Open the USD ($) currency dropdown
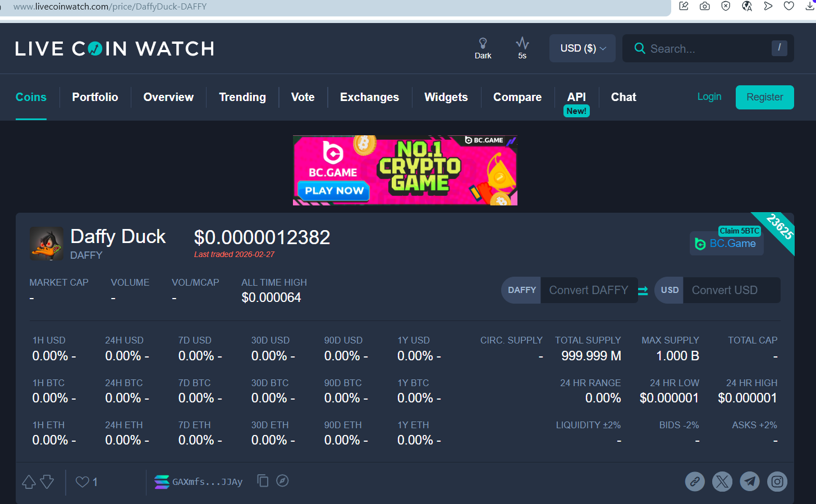816x504 pixels. pos(583,48)
